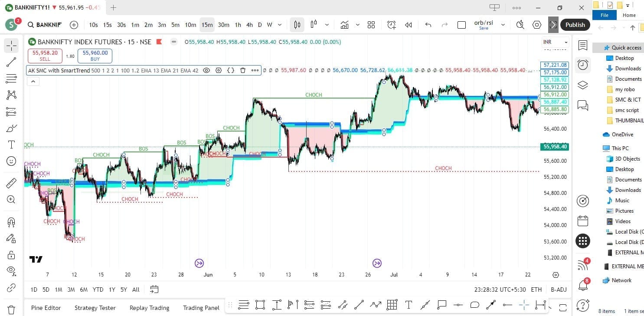644x316 pixels.
Task: Toggle visibility of AK SMC indicator
Action: 206,70
